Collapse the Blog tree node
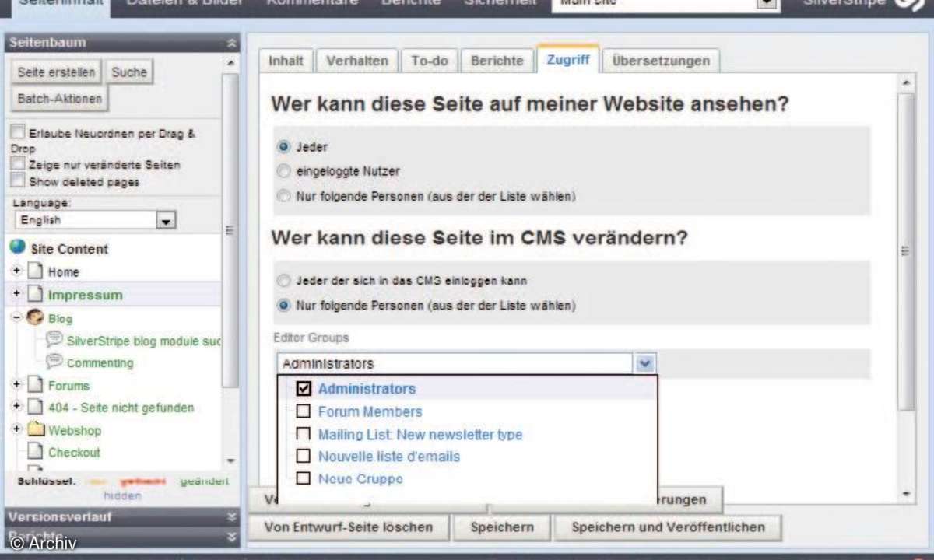This screenshot has height=560, width=934. pos(16,317)
